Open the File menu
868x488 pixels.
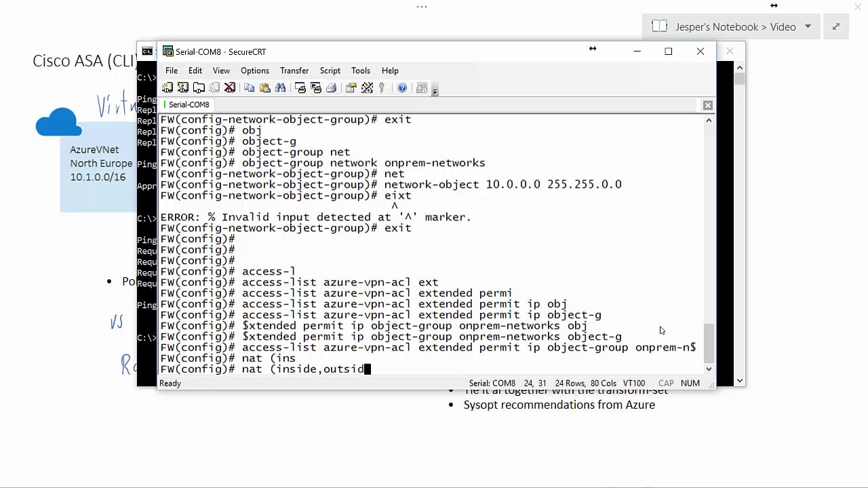[x=172, y=70]
